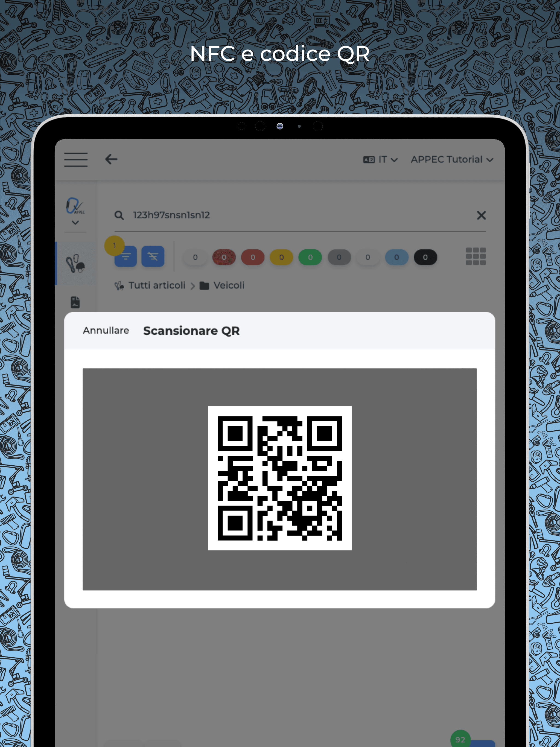Click the yellow badge category filter
Screen dimensions: 560x747
[281, 257]
